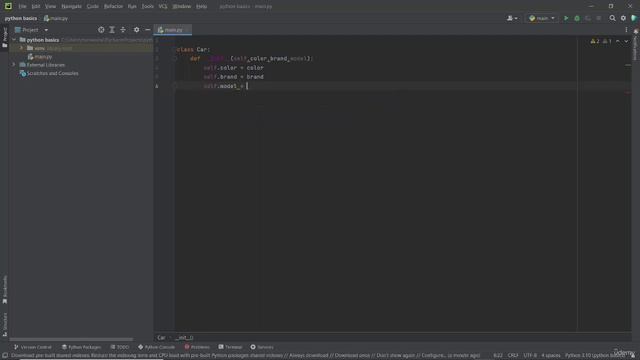Viewport: 640px width, 360px height.
Task: Click the Stop icon in toolbar
Action: pyautogui.click(x=598, y=18)
